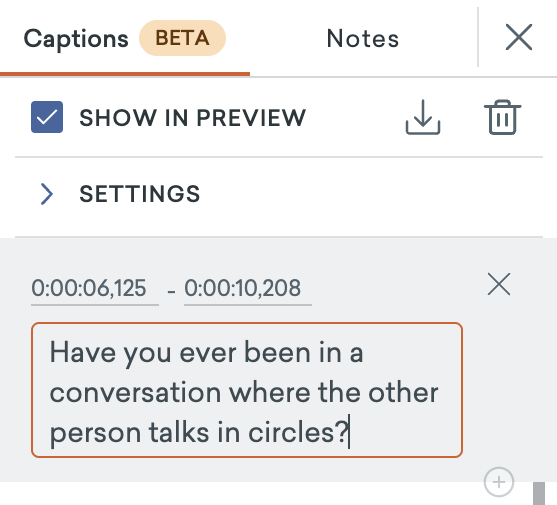Place cursor on word "Have" in caption
Screen dimensions: 557x505
[x=83, y=353]
